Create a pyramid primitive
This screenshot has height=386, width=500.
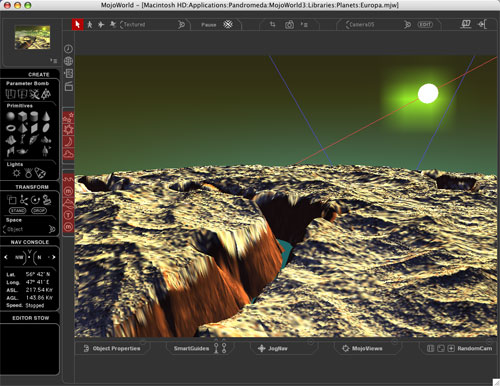[22, 128]
